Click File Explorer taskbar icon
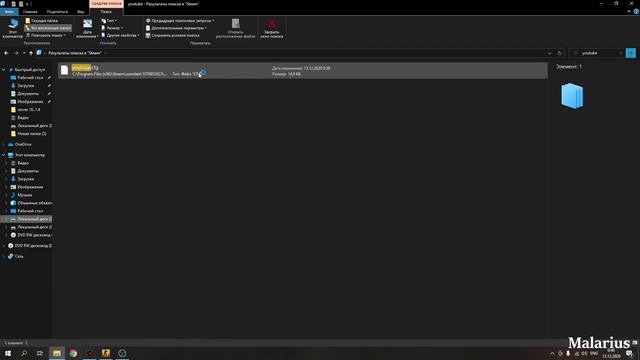 pos(57,353)
